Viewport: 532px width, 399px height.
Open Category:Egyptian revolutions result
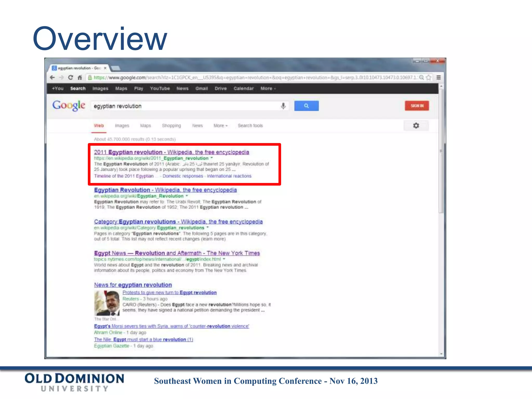click(x=178, y=222)
